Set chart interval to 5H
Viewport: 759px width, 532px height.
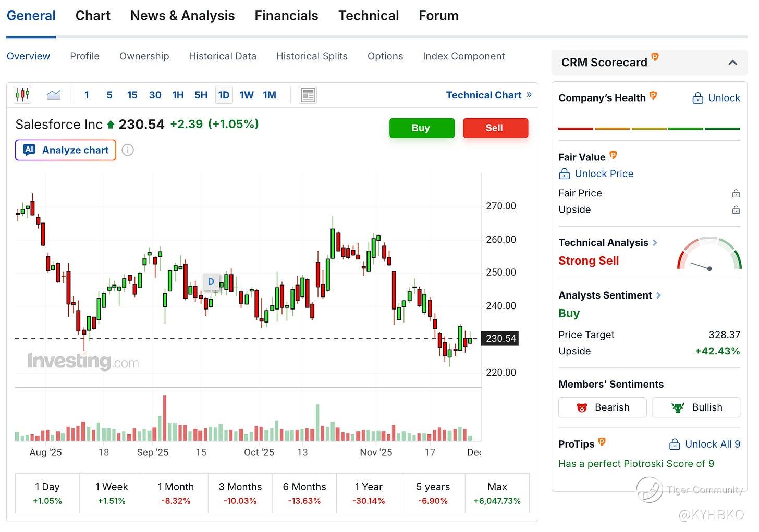(x=201, y=95)
